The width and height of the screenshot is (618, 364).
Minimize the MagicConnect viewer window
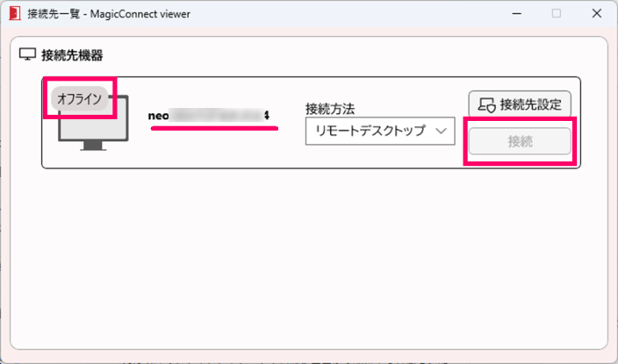tap(517, 13)
